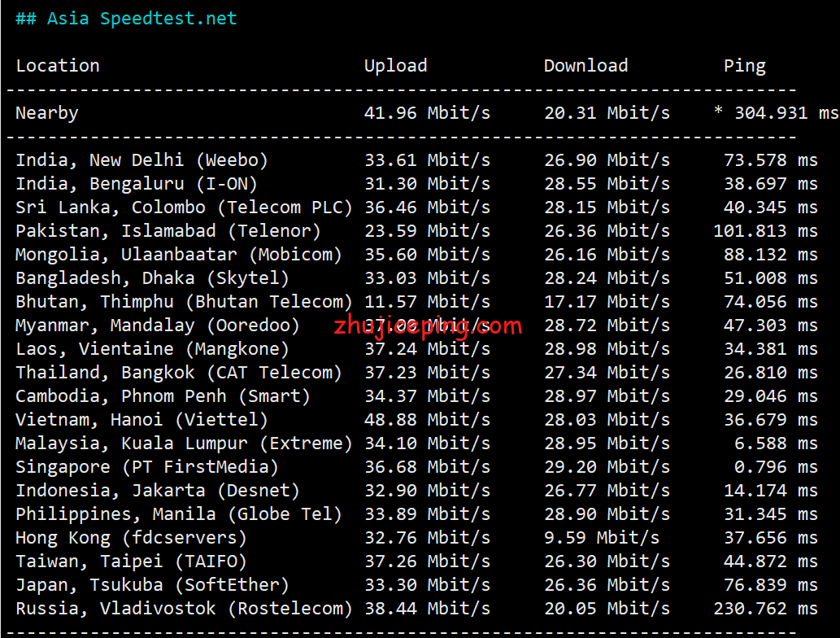
Task: Click the 'Ping' column header
Action: click(744, 66)
